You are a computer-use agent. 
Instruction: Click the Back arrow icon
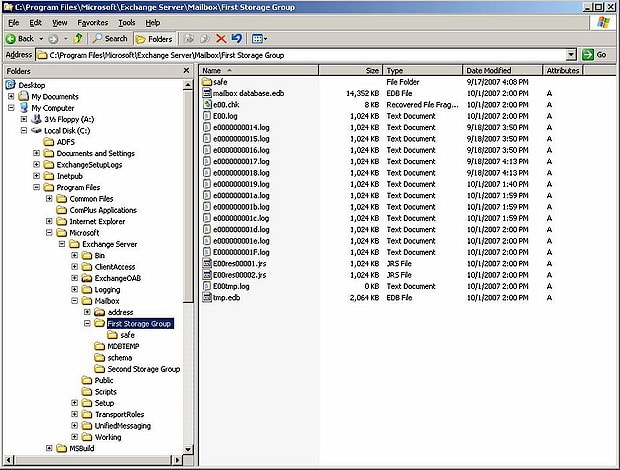click(x=11, y=39)
